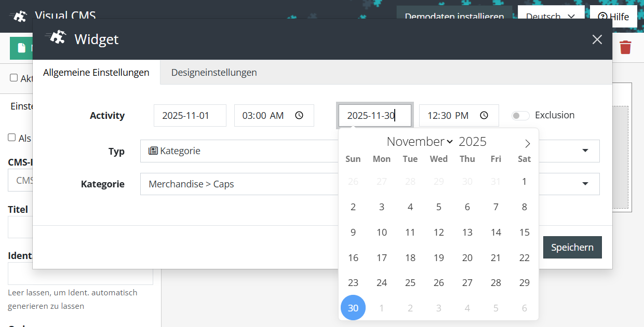This screenshot has width=644, height=327.
Task: Open the clock picker for the start time
Action: click(x=299, y=115)
